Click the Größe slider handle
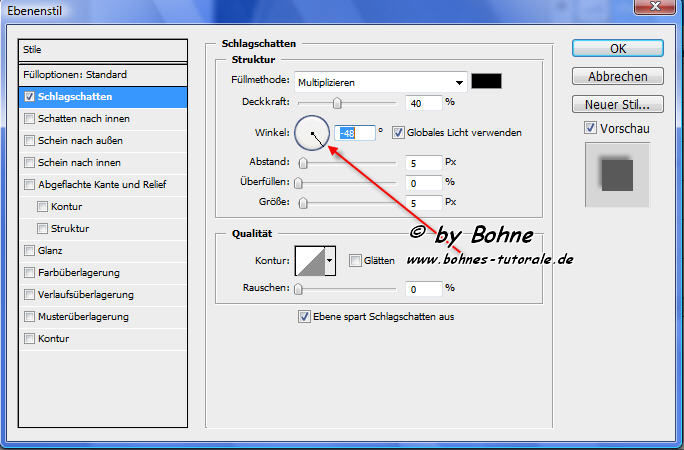This screenshot has height=450, width=684. pyautogui.click(x=303, y=203)
